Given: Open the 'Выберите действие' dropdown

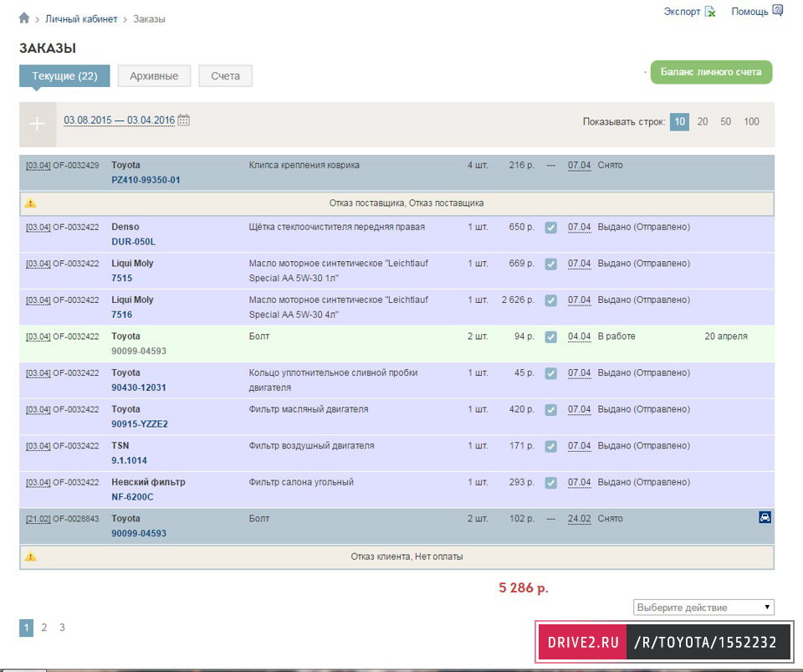Looking at the screenshot, I should click(x=703, y=608).
